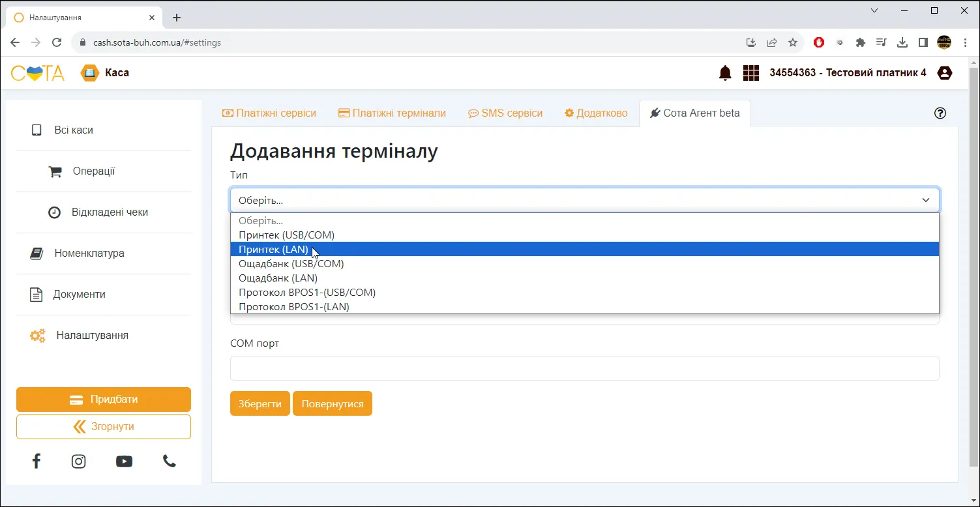Click the red Opera-style extension icon
The height and width of the screenshot is (507, 980).
point(819,42)
